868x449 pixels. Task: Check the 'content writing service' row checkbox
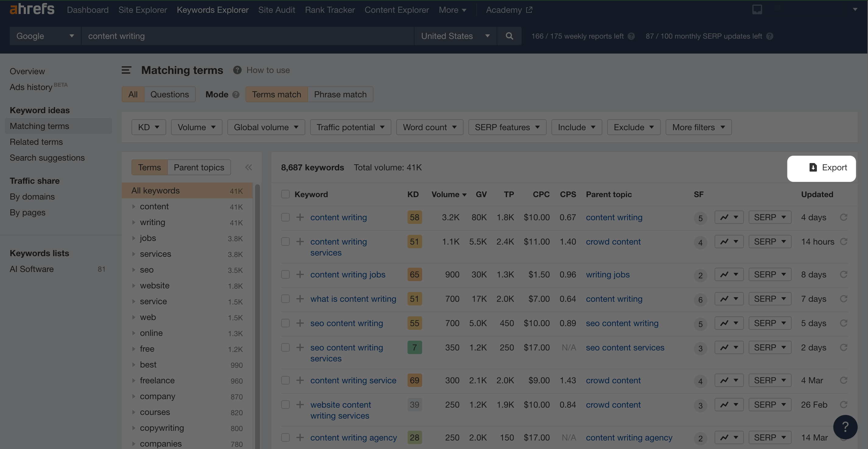[285, 380]
